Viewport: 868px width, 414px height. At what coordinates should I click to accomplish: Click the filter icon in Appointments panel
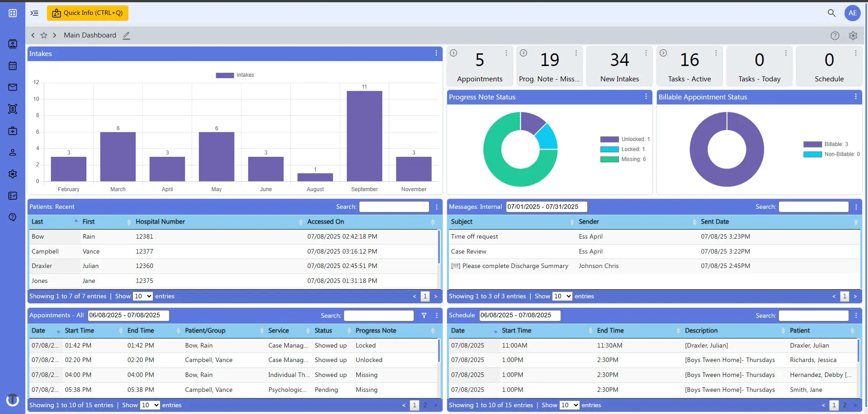click(x=424, y=315)
